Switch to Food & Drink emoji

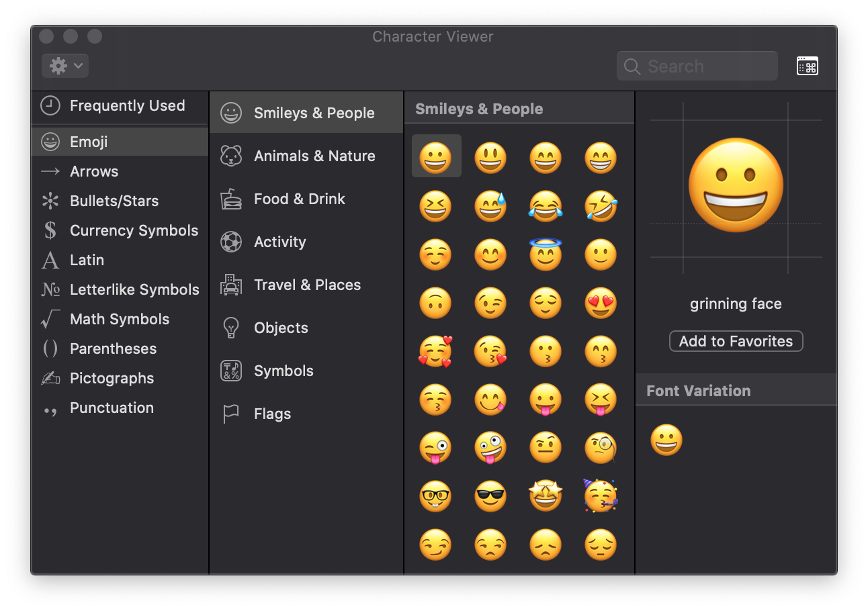tap(299, 199)
